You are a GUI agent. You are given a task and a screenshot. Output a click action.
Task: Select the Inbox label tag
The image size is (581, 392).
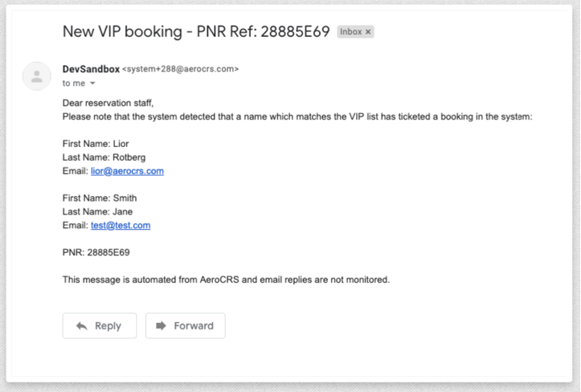pyautogui.click(x=350, y=32)
